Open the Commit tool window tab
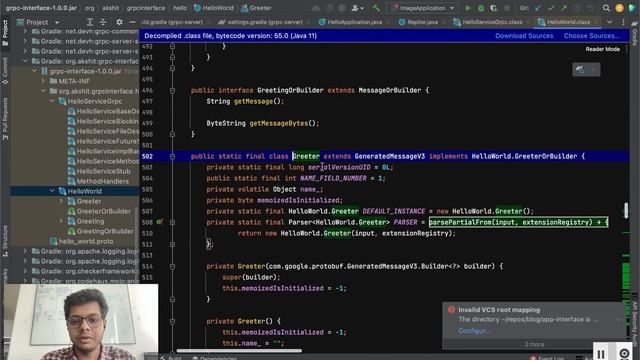Image resolution: width=640 pixels, height=360 pixels. (x=5, y=71)
